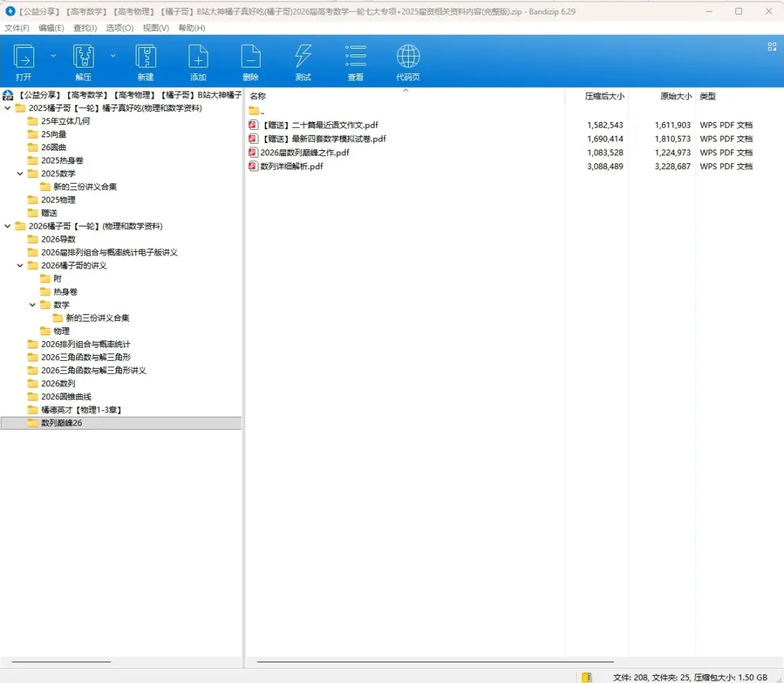Click status bar text 文件: 208, 文件夹: 25
Image resolution: width=784 pixels, height=683 pixels.
tap(651, 677)
